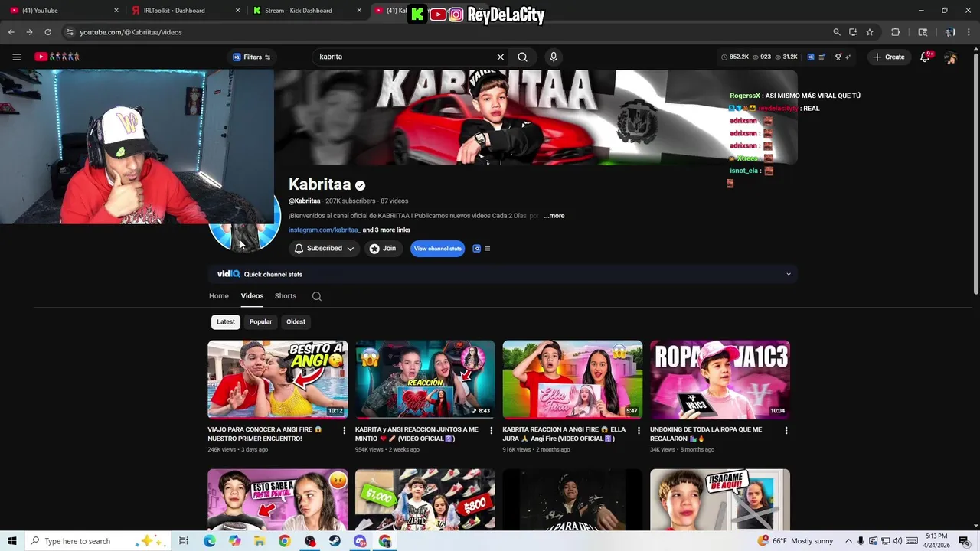Open the volume control in system tray
This screenshot has height=551, width=980.
897,541
